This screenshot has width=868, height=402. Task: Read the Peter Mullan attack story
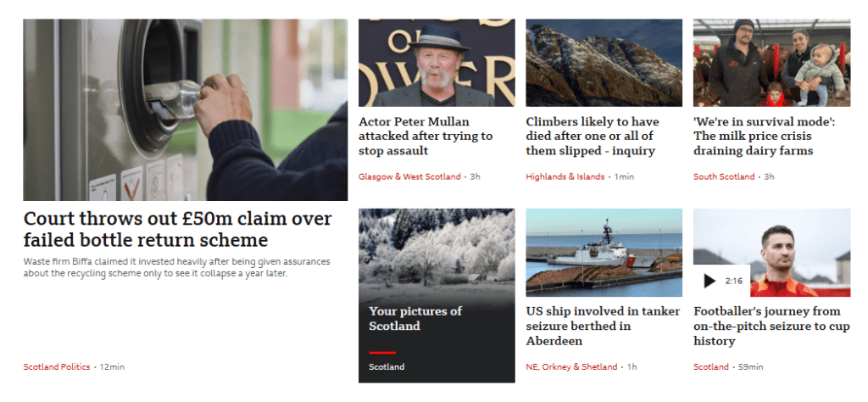coord(426,137)
